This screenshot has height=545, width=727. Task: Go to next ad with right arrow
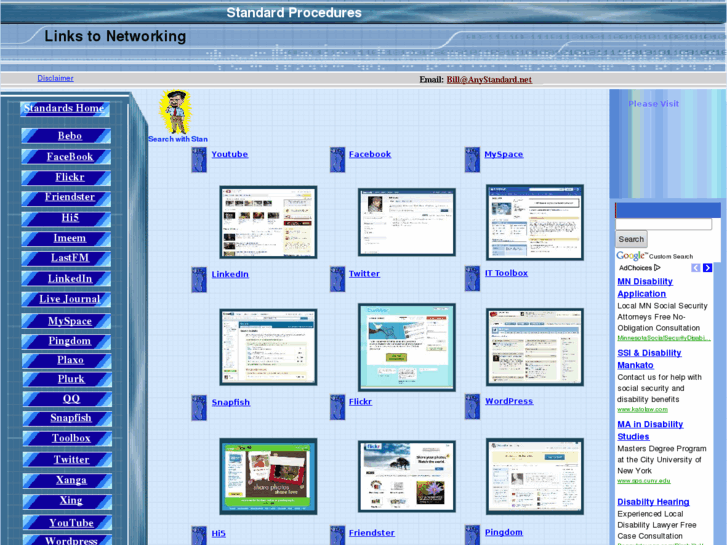(x=707, y=268)
